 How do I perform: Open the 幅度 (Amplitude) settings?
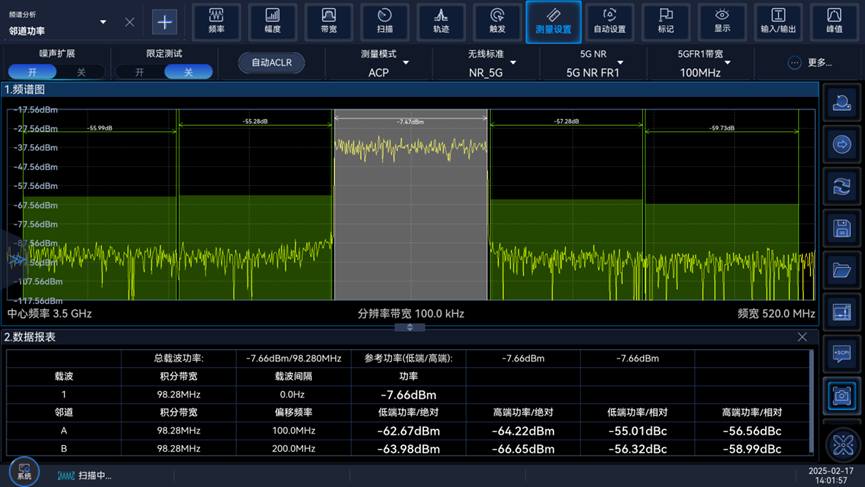272,21
